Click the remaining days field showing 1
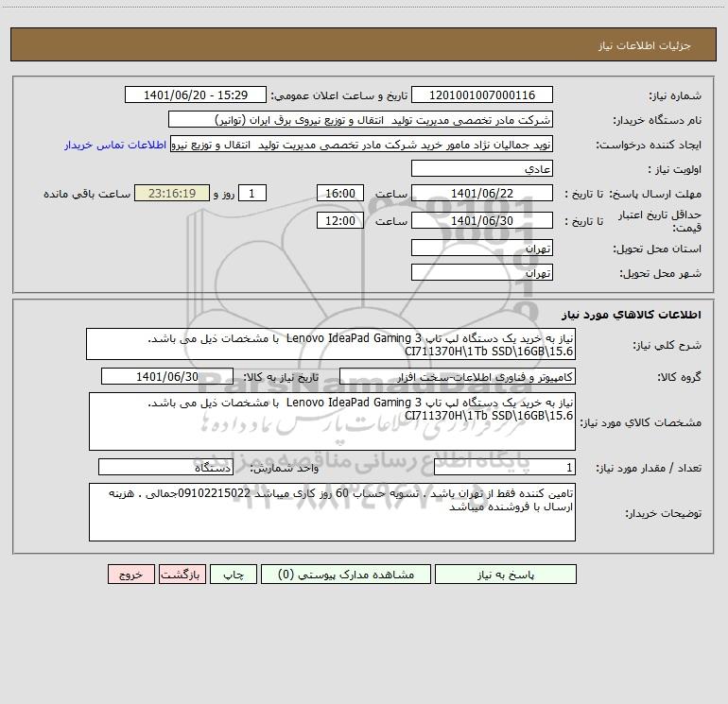Viewport: 728px width, 704px height. pyautogui.click(x=252, y=193)
